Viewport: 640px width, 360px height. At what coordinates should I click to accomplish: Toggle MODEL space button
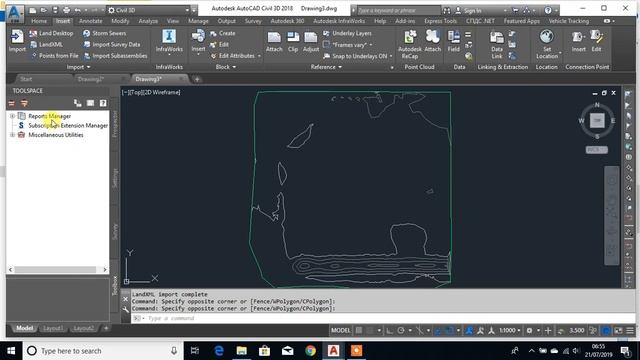[x=340, y=331]
